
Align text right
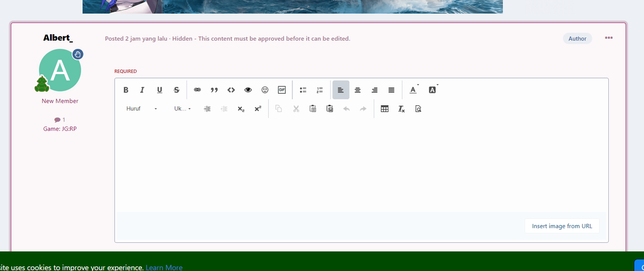click(x=374, y=90)
